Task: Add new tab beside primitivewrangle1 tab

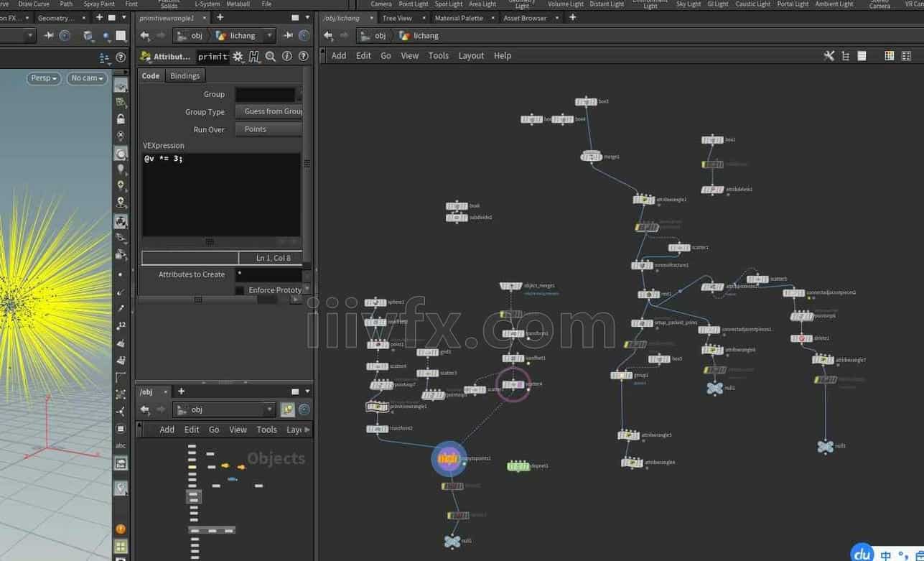Action: click(x=220, y=17)
